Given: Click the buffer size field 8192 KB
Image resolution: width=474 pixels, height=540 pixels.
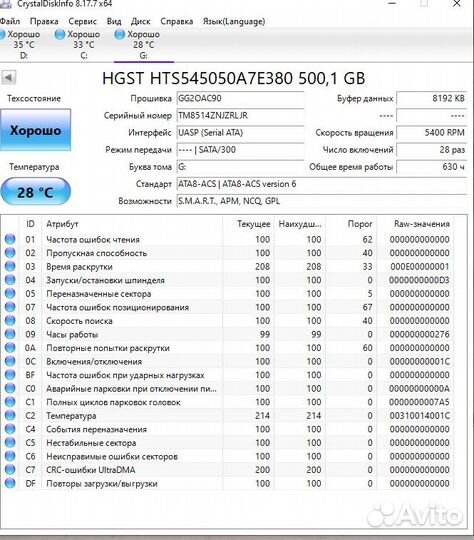Looking at the screenshot, I should 432,98.
